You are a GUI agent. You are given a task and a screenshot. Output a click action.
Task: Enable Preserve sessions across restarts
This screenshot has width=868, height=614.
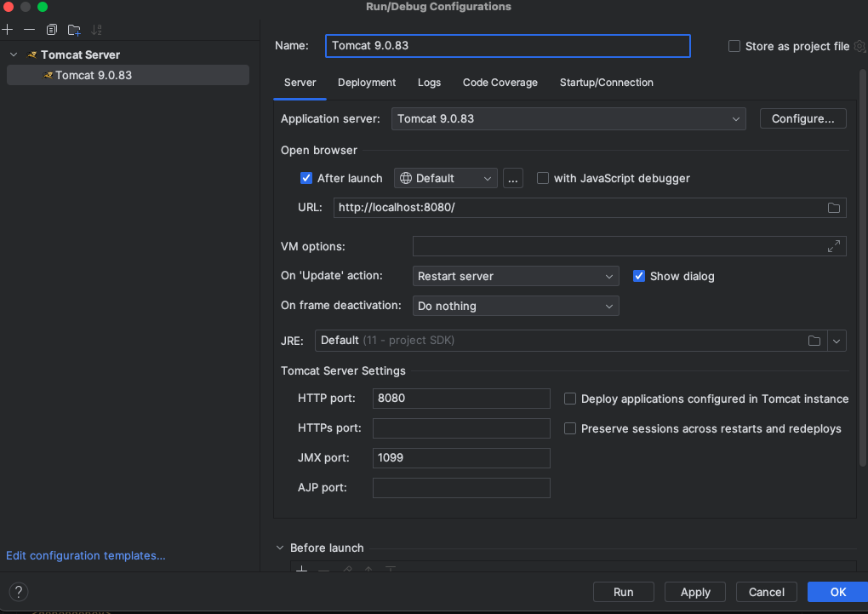[x=570, y=428]
